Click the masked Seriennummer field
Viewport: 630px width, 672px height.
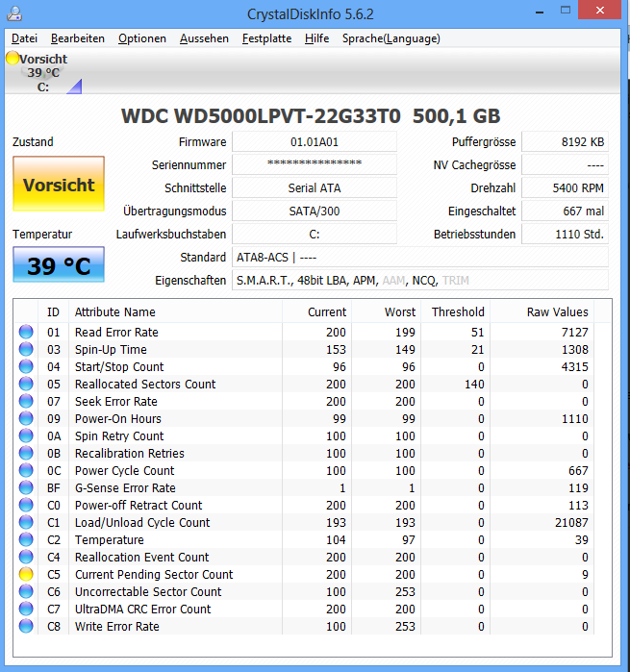[x=315, y=164]
